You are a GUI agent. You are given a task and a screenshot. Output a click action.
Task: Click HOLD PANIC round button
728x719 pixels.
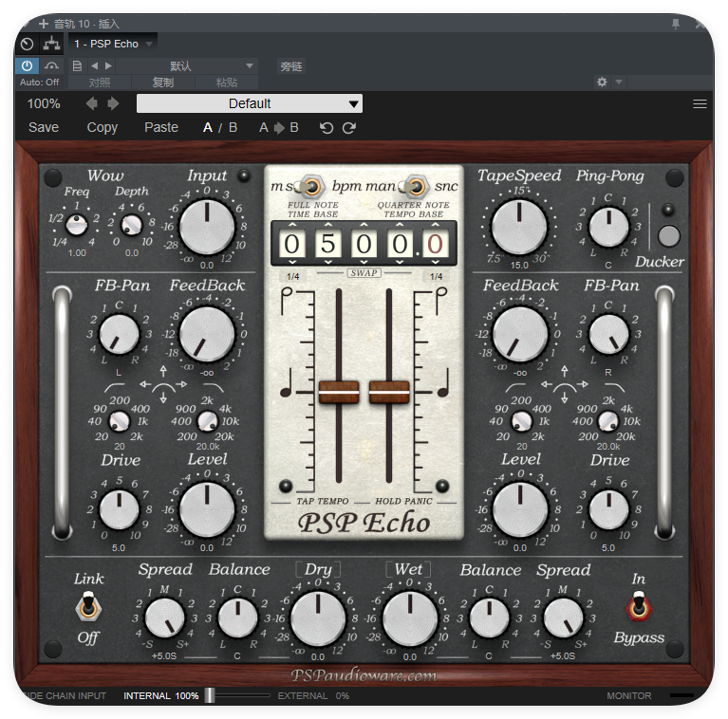(x=442, y=487)
